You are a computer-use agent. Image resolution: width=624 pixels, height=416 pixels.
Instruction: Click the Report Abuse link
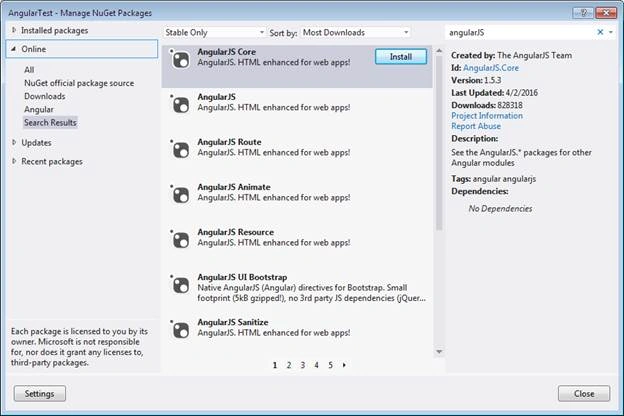tap(476, 126)
